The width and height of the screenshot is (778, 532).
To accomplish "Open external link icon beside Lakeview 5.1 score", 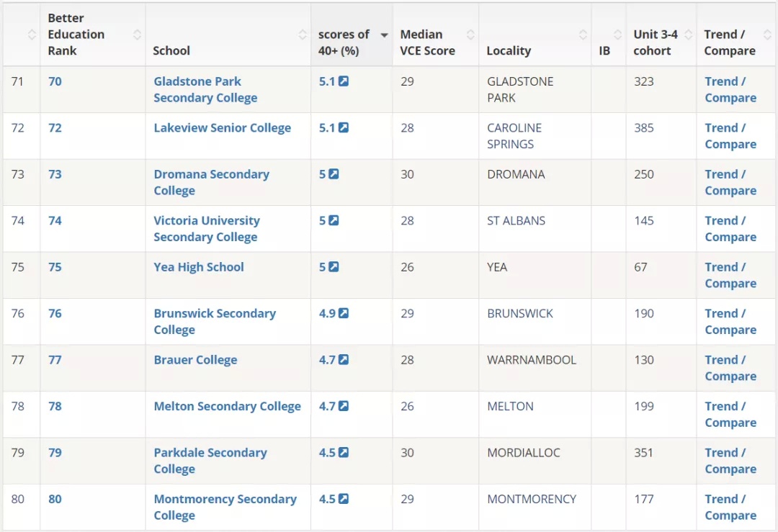I will point(344,128).
